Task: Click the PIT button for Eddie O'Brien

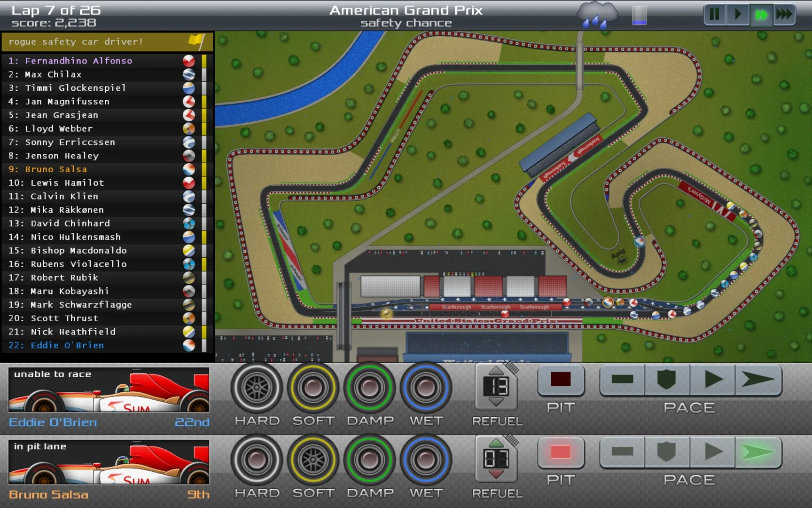Action: [x=561, y=381]
